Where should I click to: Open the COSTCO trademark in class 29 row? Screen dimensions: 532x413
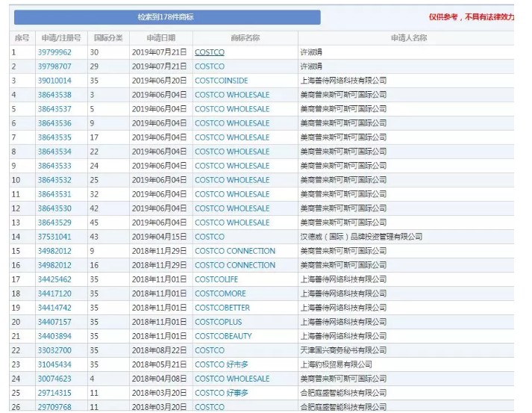(210, 66)
